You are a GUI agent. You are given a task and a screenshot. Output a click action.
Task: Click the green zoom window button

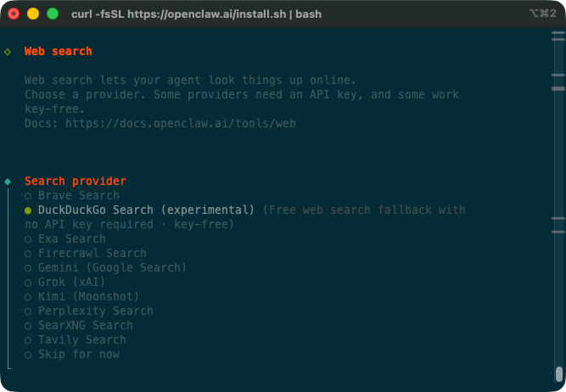point(53,14)
